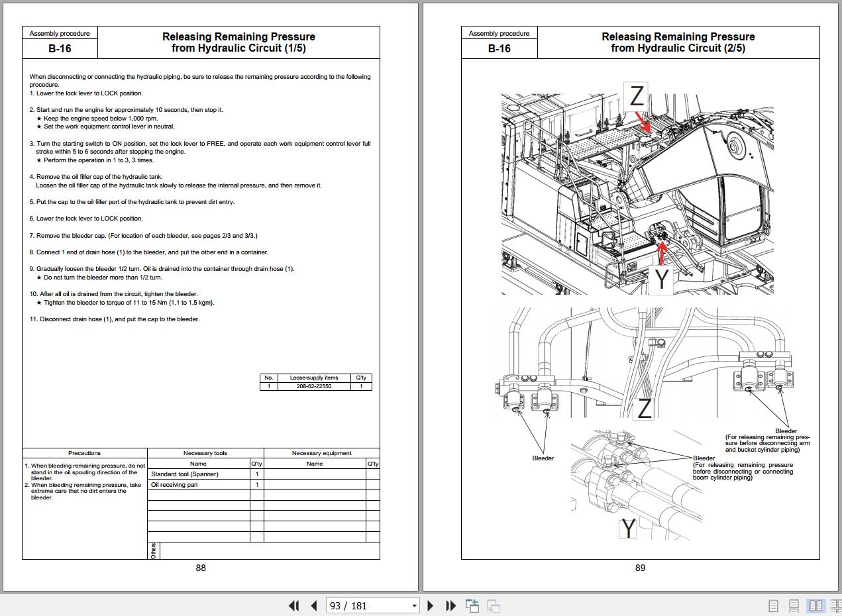842x616 pixels.
Task: Click the page 88 title 'Releasing Remaining Pressure (1/5)'
Action: click(238, 42)
